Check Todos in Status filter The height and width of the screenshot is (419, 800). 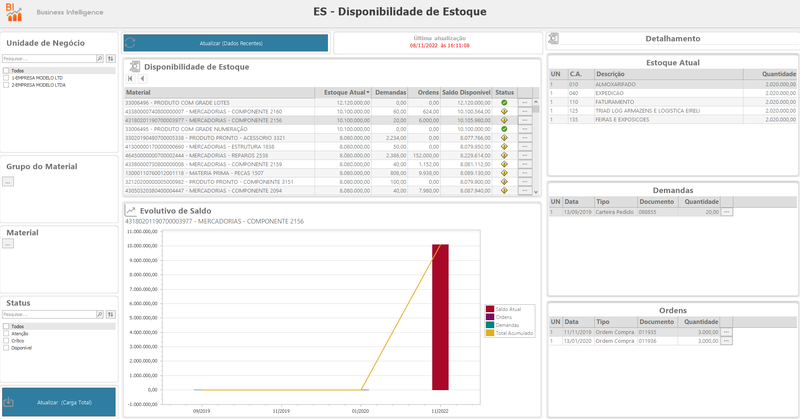point(6,326)
